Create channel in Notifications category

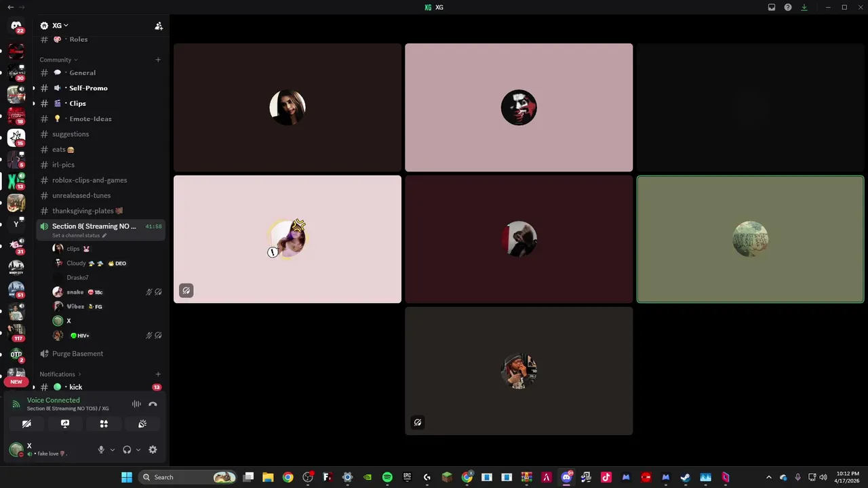click(x=158, y=374)
